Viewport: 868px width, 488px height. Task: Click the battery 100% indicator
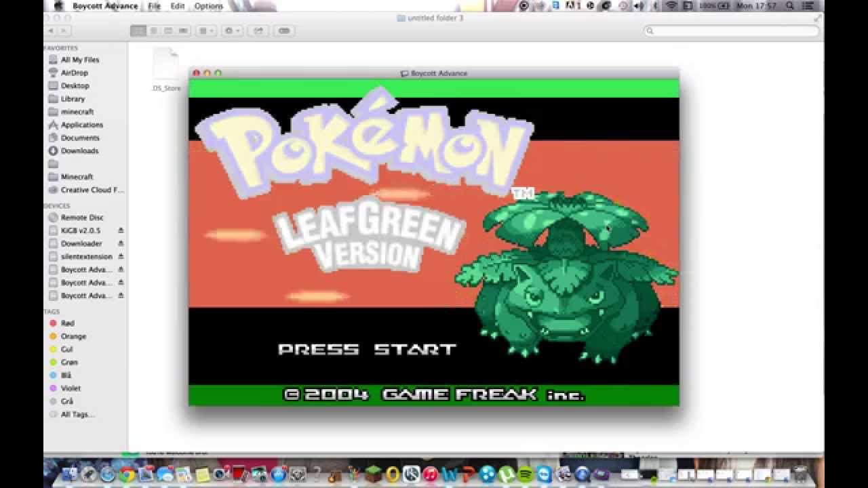pos(715,6)
